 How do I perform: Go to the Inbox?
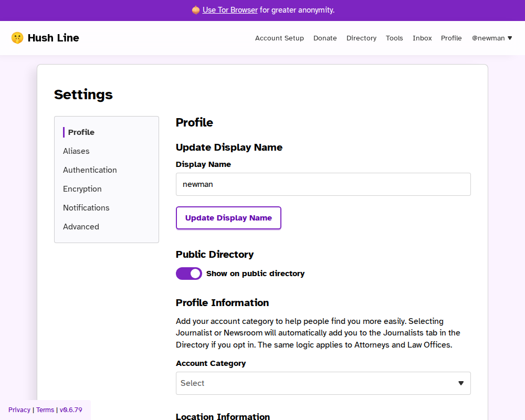[x=422, y=38]
